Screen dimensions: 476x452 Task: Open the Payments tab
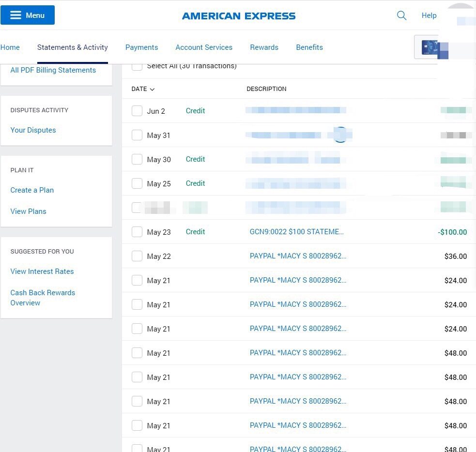point(142,47)
